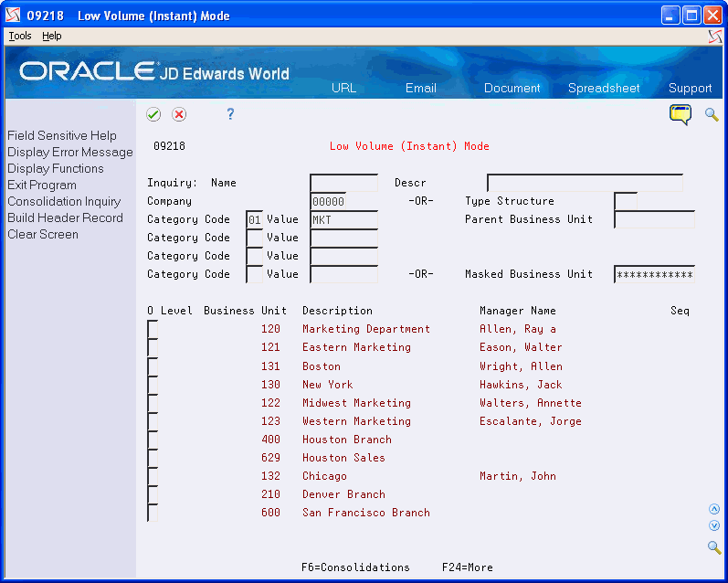Select Display Error Message

(70, 153)
